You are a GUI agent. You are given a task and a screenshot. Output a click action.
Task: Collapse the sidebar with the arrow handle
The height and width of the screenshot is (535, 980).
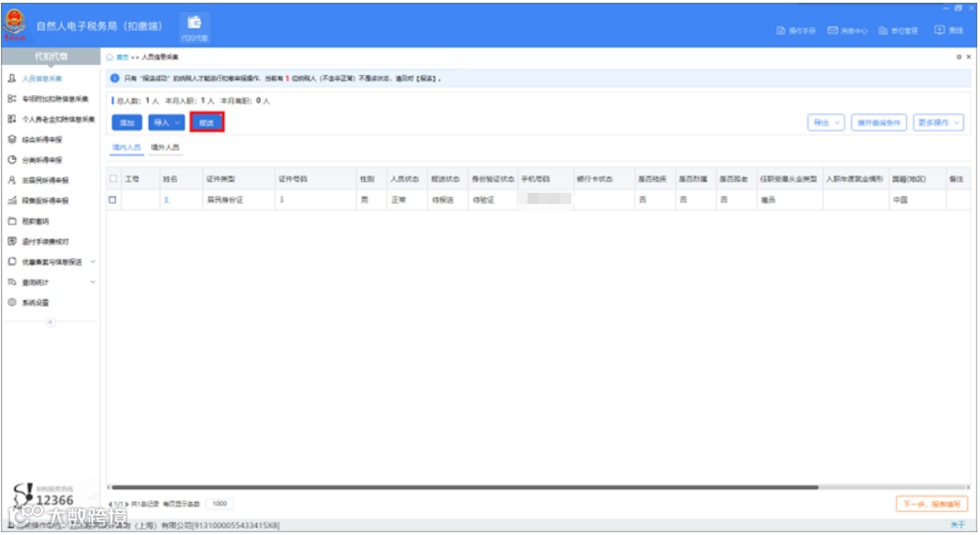point(50,323)
